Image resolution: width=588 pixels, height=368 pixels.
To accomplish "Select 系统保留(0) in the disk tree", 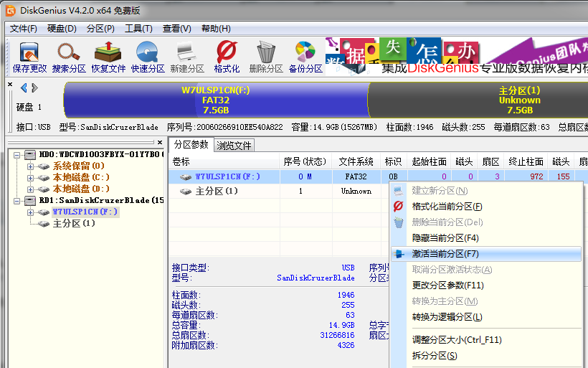I will [x=78, y=166].
